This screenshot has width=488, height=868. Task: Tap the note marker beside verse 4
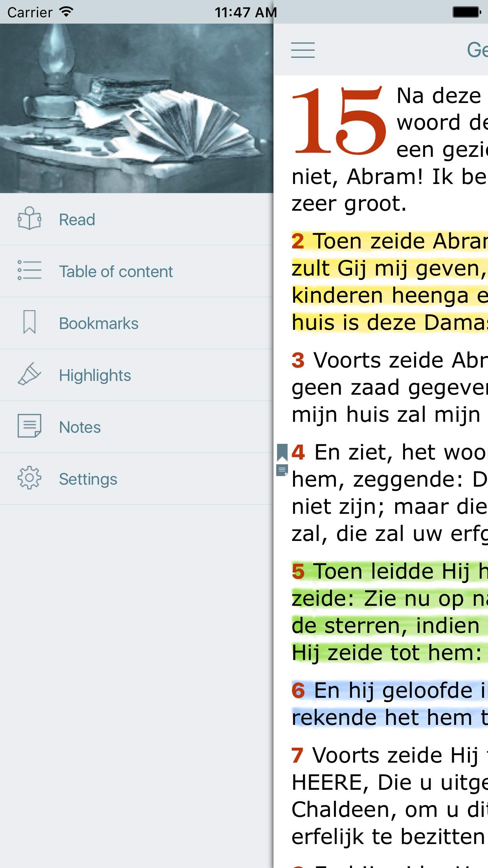click(x=282, y=470)
